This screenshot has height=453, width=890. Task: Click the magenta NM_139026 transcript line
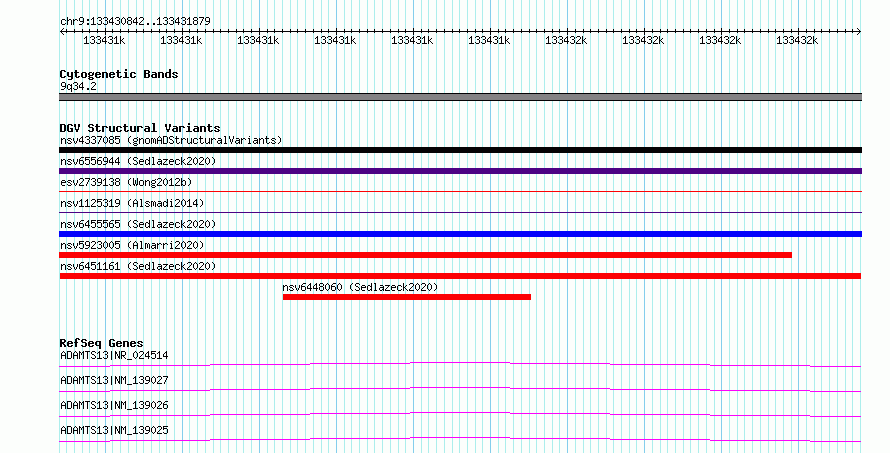click(x=460, y=414)
